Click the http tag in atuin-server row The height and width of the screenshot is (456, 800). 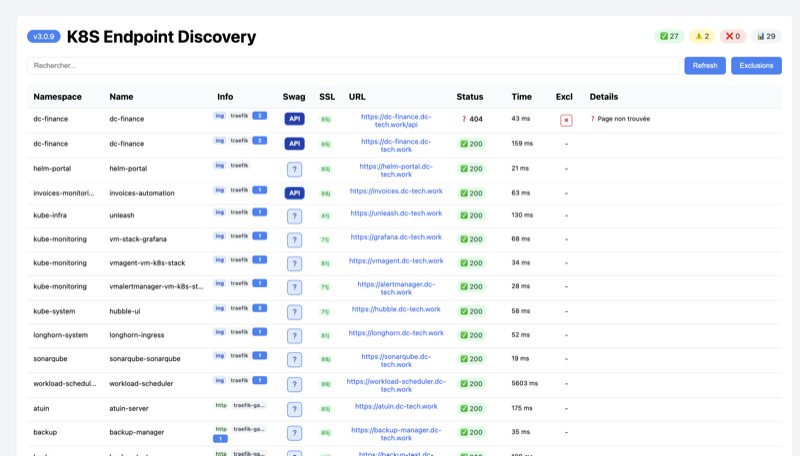click(x=221, y=406)
